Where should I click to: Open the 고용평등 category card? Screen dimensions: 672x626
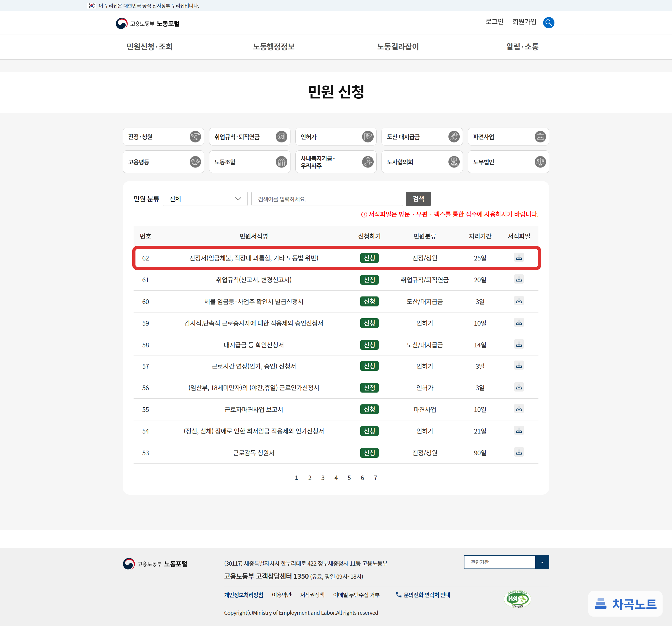163,162
